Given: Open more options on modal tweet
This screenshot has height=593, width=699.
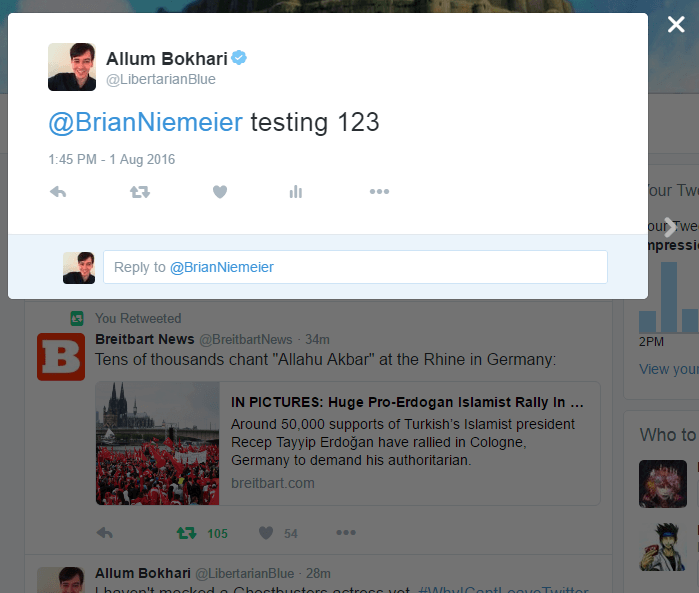Looking at the screenshot, I should pyautogui.click(x=379, y=191).
